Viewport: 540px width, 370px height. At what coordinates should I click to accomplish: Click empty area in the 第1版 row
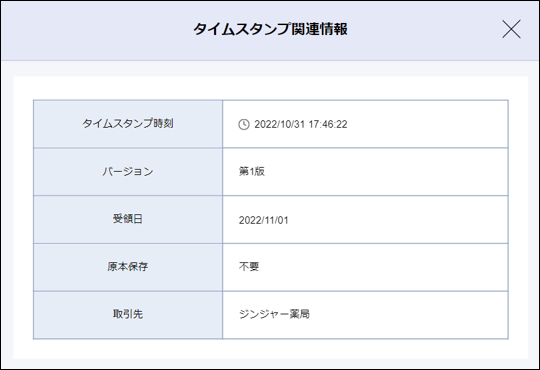(x=386, y=172)
